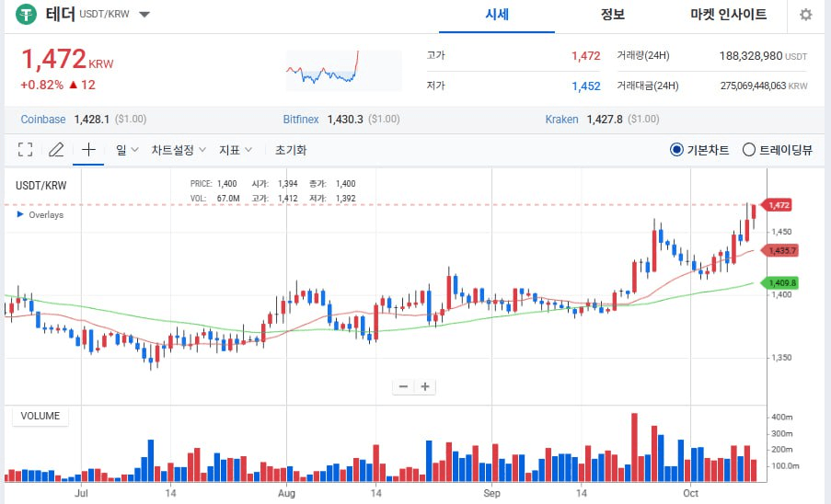831x504 pixels.
Task: Expand the Overlays disclosure triangle
Action: pyautogui.click(x=21, y=214)
